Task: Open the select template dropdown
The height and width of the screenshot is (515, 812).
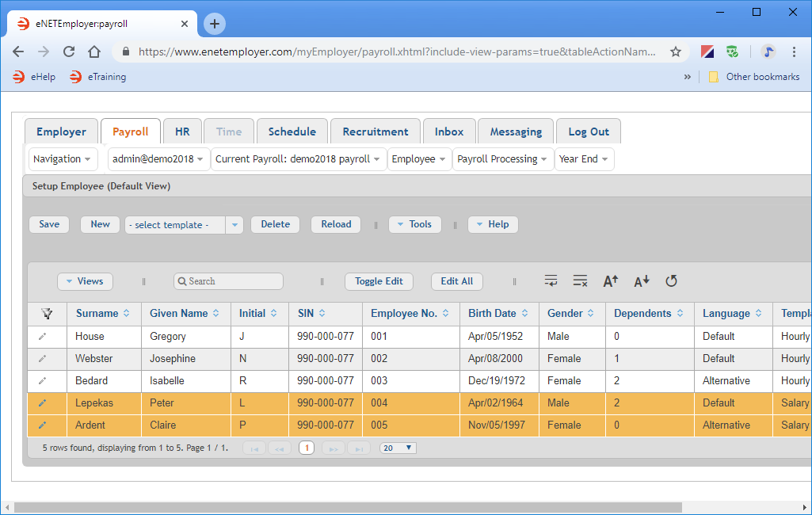Action: click(234, 225)
